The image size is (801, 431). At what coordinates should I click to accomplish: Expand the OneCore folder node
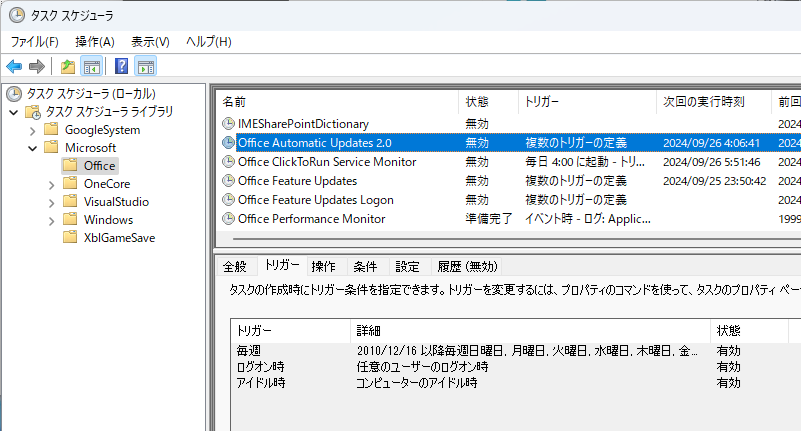click(51, 185)
